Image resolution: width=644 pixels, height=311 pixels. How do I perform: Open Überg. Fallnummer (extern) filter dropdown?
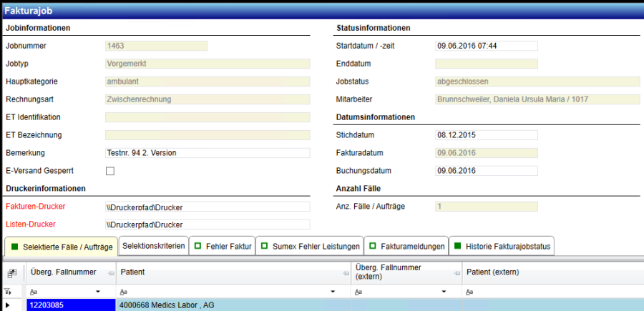click(x=444, y=292)
